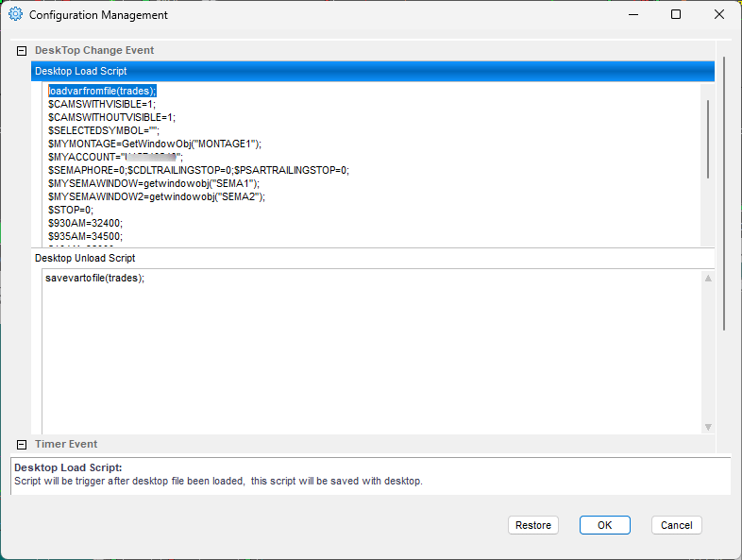
Task: Maximize the Configuration Management window
Action: coord(676,15)
